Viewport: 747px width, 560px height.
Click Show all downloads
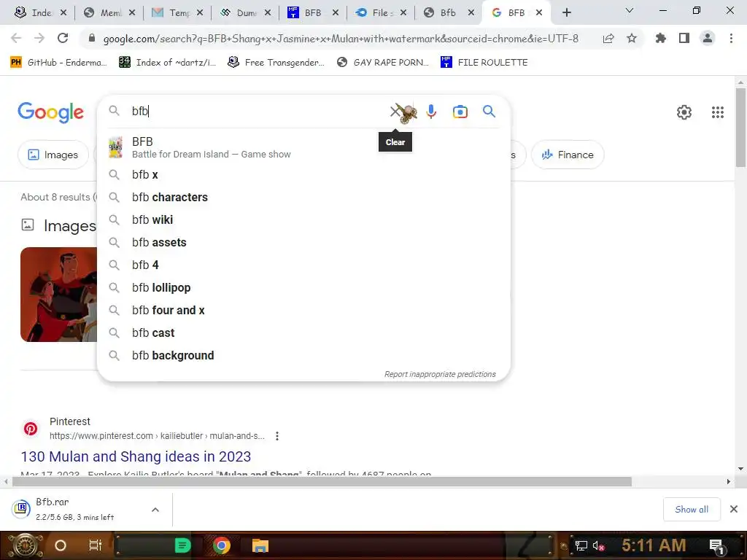tap(692, 510)
